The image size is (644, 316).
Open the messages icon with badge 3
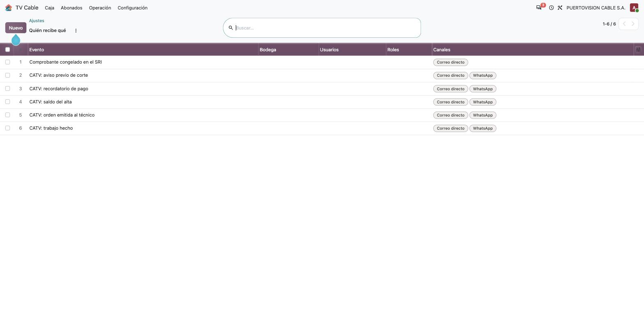coord(539,8)
